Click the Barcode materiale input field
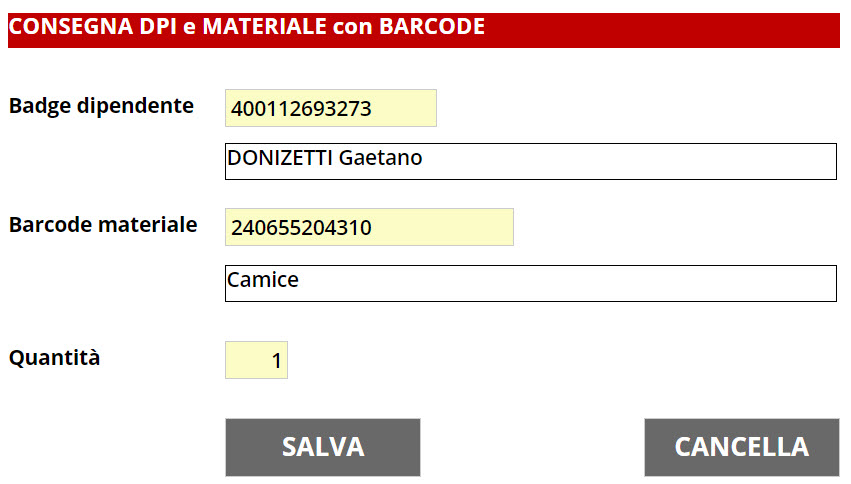 (368, 227)
